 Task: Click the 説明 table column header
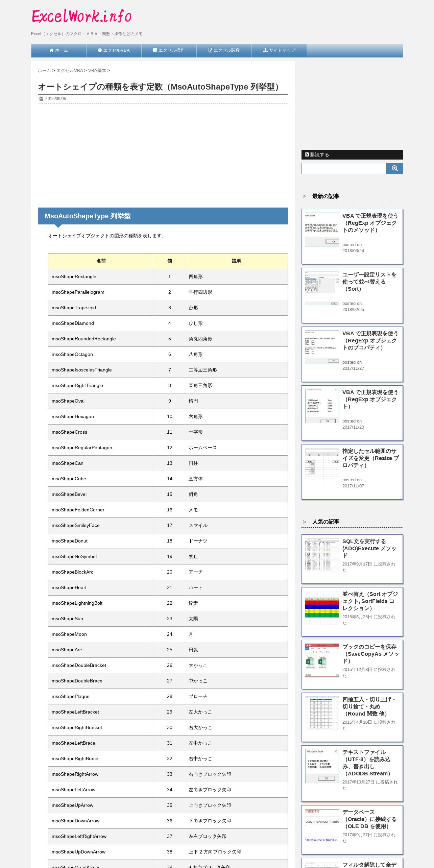click(236, 261)
